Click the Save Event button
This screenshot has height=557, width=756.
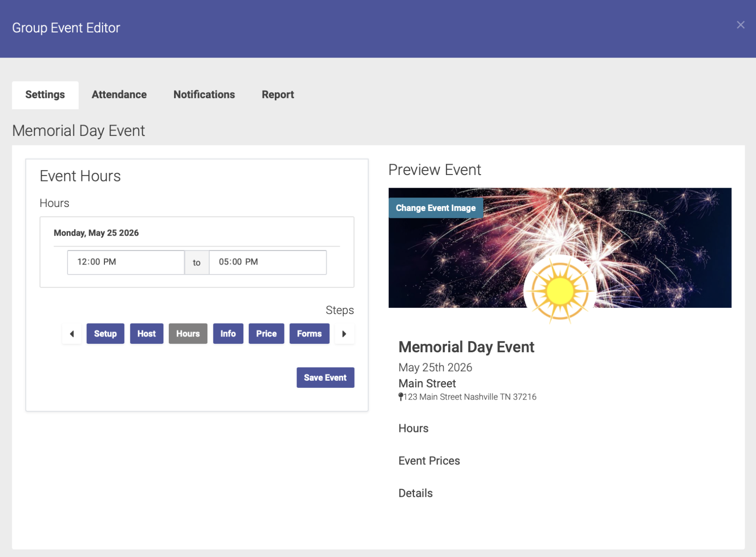[x=325, y=377]
